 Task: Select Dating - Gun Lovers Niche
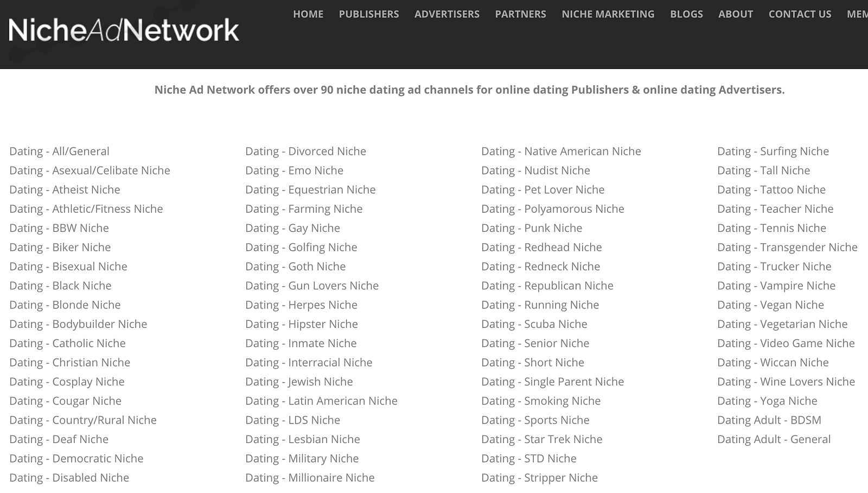tap(312, 286)
